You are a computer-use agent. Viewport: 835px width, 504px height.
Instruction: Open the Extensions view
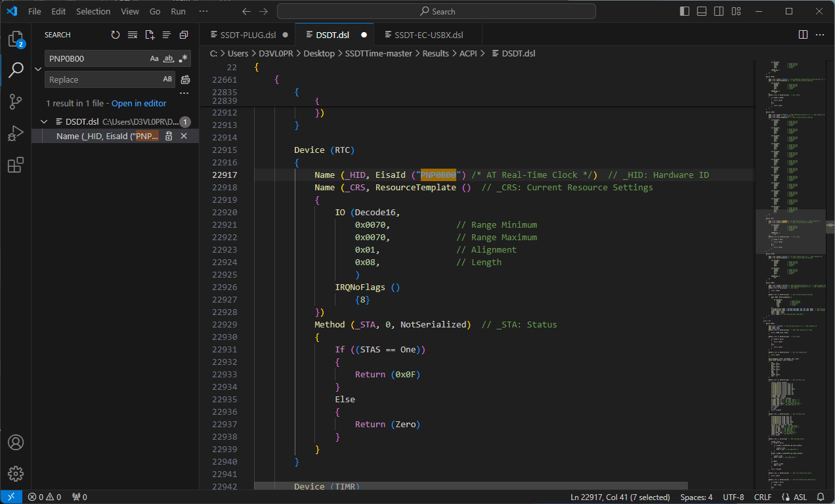coord(16,165)
